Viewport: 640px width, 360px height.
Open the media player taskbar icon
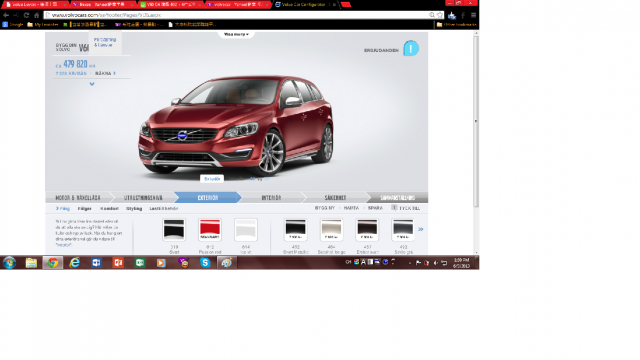tap(161, 262)
